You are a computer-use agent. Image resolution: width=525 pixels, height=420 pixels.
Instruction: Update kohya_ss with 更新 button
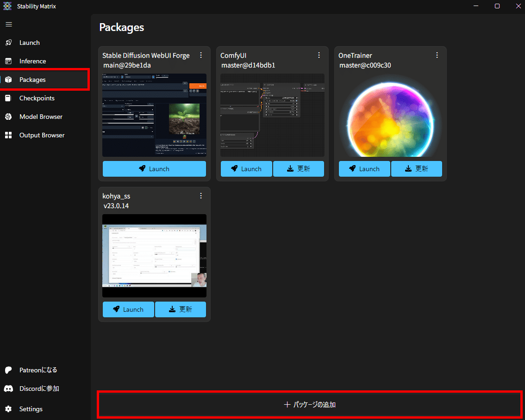point(181,309)
